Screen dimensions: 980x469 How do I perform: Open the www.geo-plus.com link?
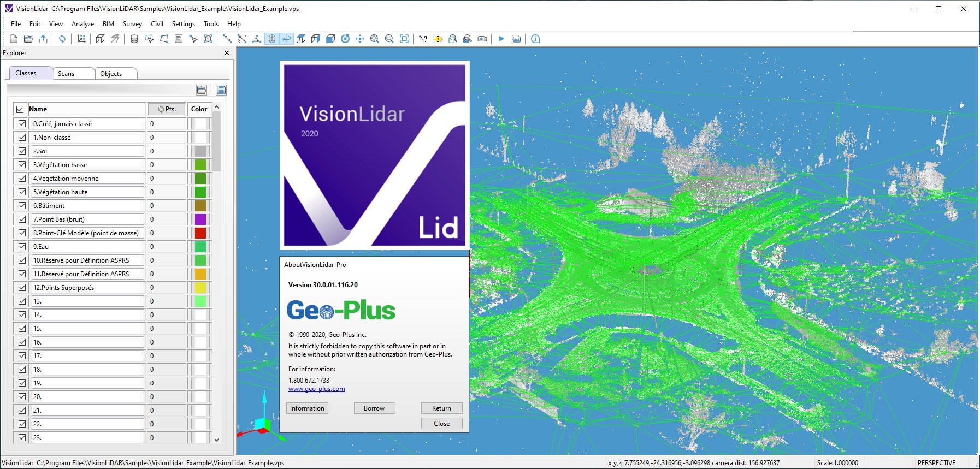click(317, 389)
